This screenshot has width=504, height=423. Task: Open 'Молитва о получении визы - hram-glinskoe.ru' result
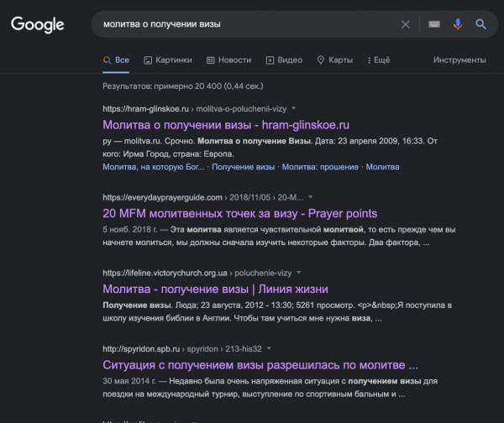pyautogui.click(x=226, y=125)
